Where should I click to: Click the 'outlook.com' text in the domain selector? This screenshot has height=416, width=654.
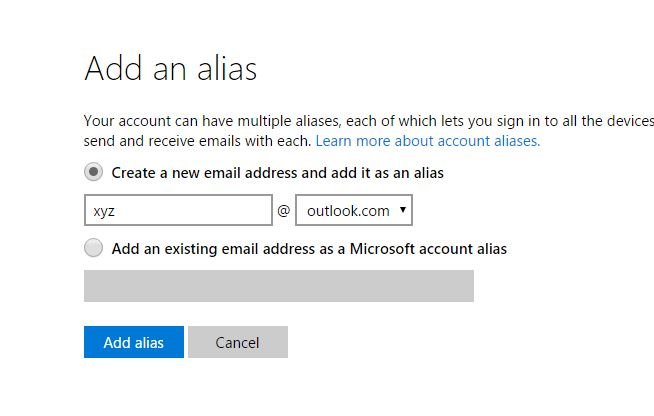pos(348,211)
